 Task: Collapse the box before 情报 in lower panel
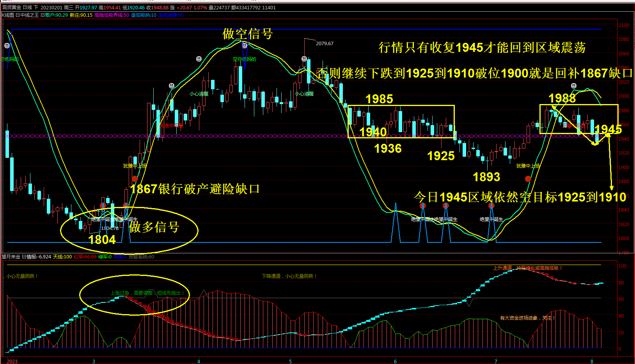[23, 257]
